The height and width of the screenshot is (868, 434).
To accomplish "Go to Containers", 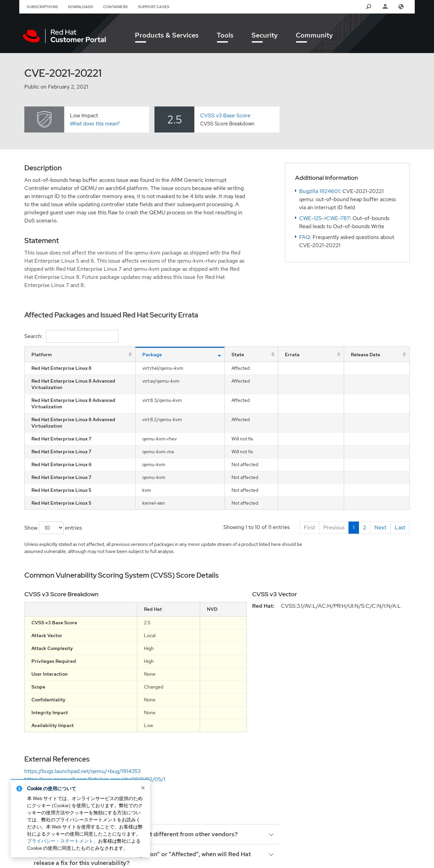I will [115, 7].
